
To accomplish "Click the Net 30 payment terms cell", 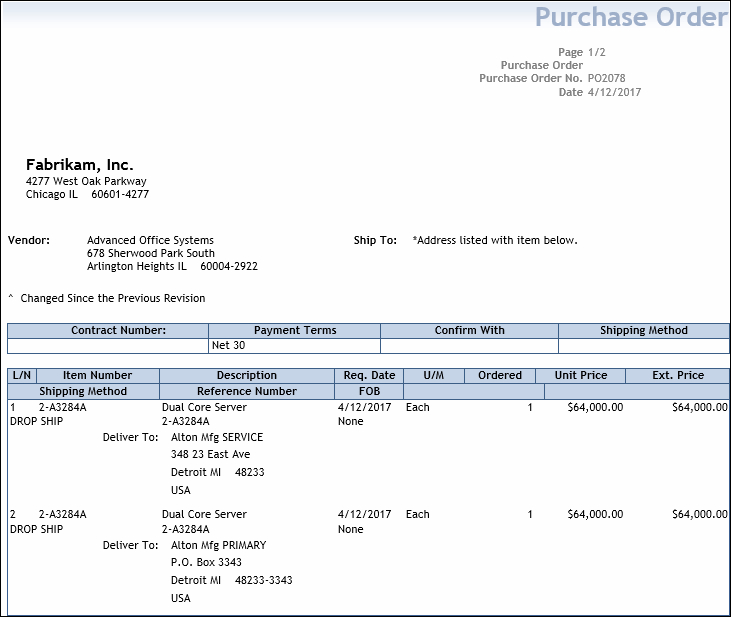I will click(295, 346).
